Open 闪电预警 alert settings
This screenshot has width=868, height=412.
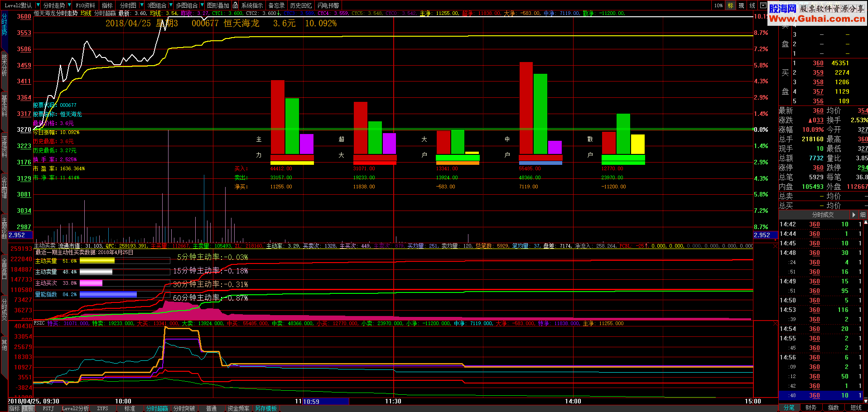(328, 5)
